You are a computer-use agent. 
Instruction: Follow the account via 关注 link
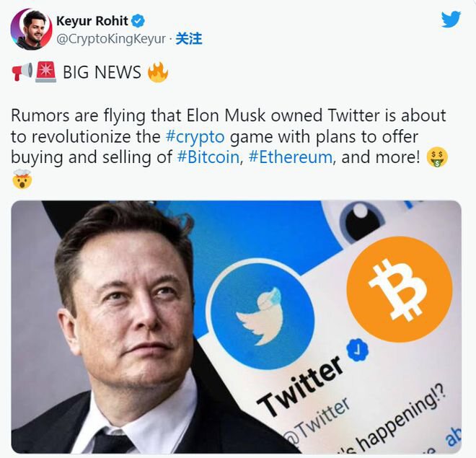(x=189, y=39)
